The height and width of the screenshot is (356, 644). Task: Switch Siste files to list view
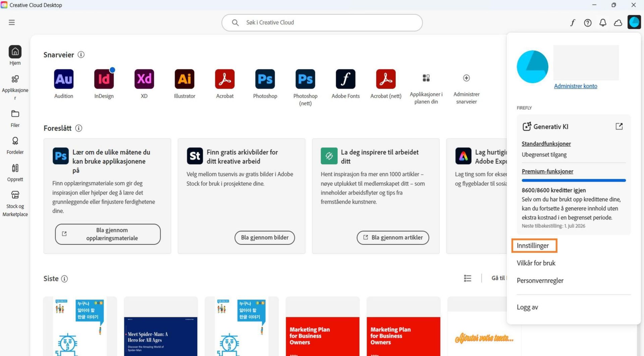[x=467, y=278]
